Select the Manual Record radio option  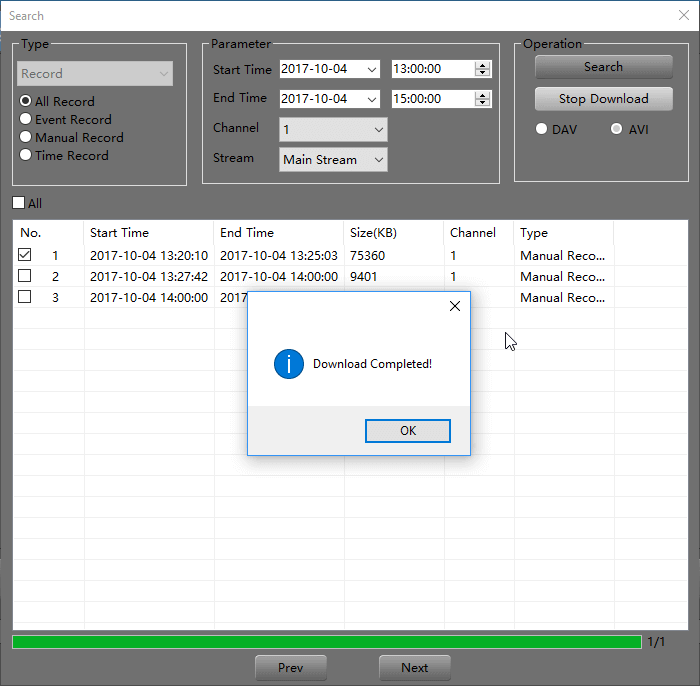tap(26, 138)
